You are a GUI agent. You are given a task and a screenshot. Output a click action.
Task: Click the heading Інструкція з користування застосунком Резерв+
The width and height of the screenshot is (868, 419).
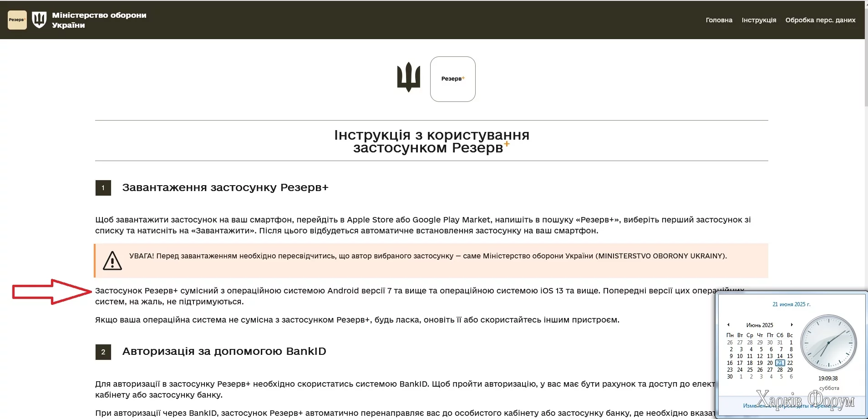[431, 141]
